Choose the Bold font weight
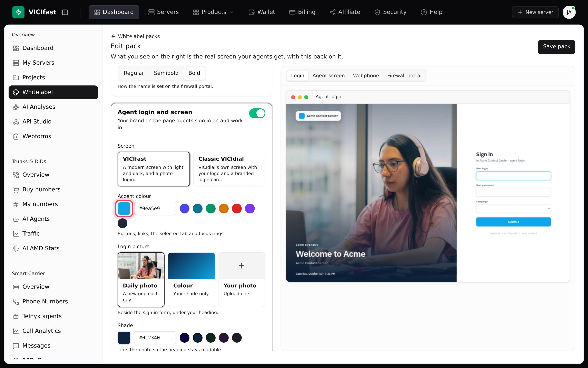Screen dimensions: 588x368 (x=194, y=73)
